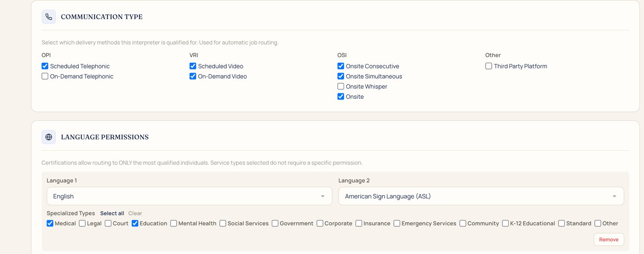Image resolution: width=644 pixels, height=254 pixels.
Task: Check the Court specialized type
Action: coord(108,224)
